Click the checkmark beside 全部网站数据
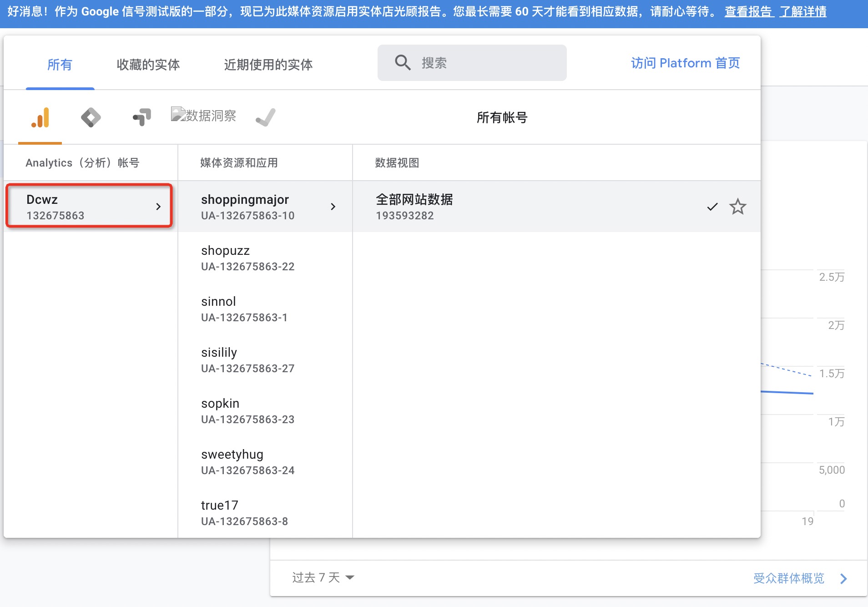 712,207
